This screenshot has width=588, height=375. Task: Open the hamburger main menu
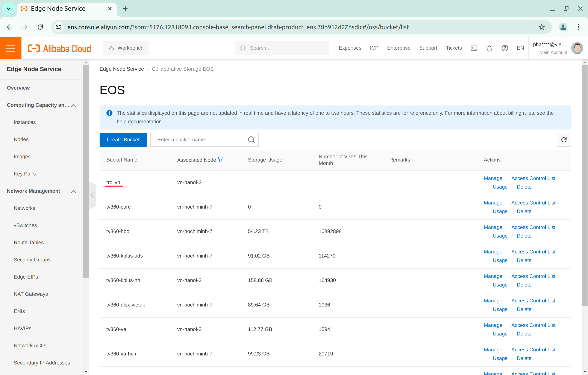pos(11,48)
